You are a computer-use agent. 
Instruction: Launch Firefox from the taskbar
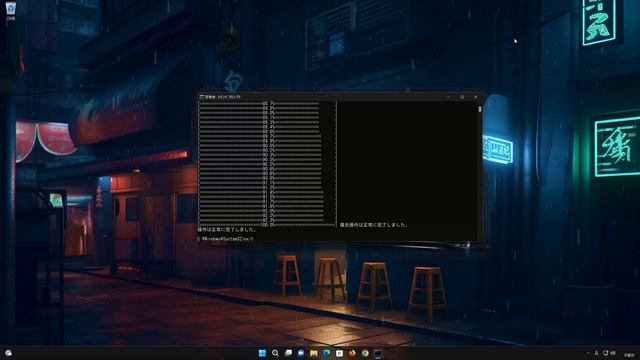pos(352,353)
